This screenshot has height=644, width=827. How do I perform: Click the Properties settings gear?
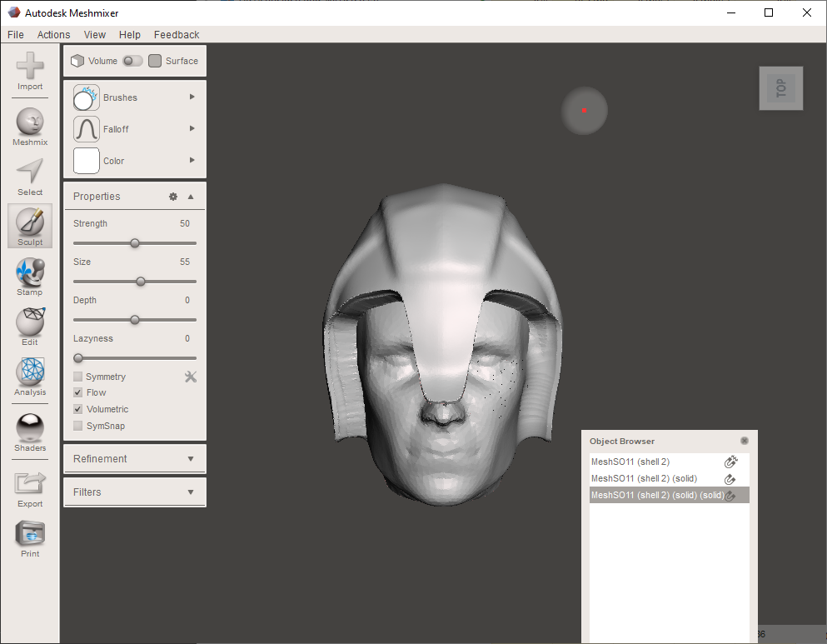(173, 196)
